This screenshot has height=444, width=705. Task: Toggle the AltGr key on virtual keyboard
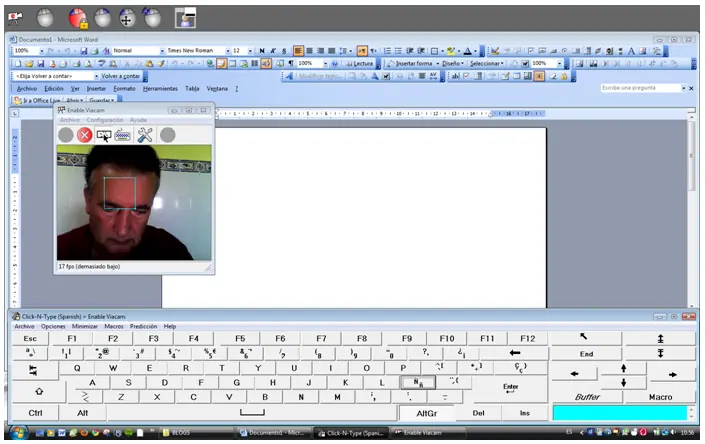pos(426,413)
